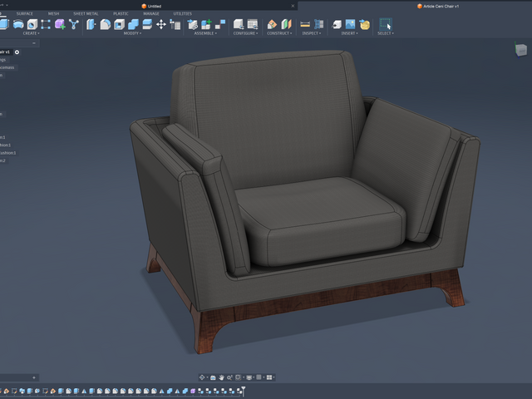The image size is (532, 399).
Task: Switch to the MESH tab
Action: [53, 13]
